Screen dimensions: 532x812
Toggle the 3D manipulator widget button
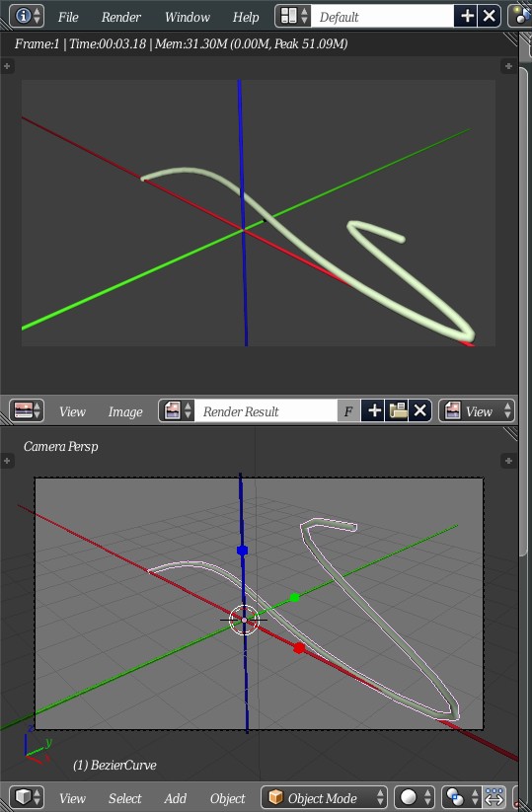click(494, 797)
